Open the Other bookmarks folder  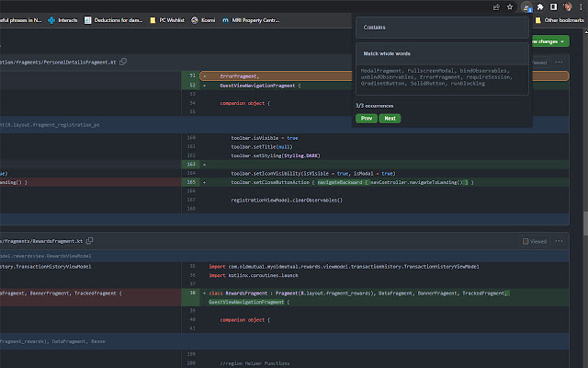point(560,20)
